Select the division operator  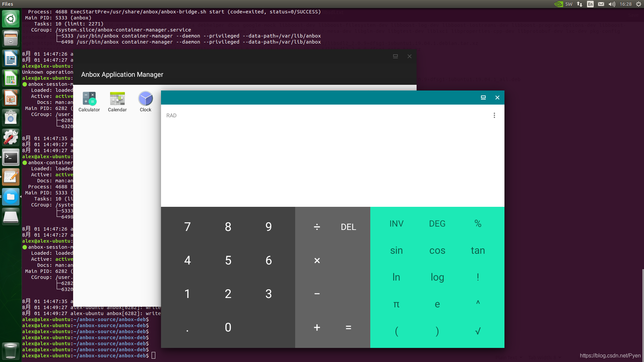tap(317, 227)
